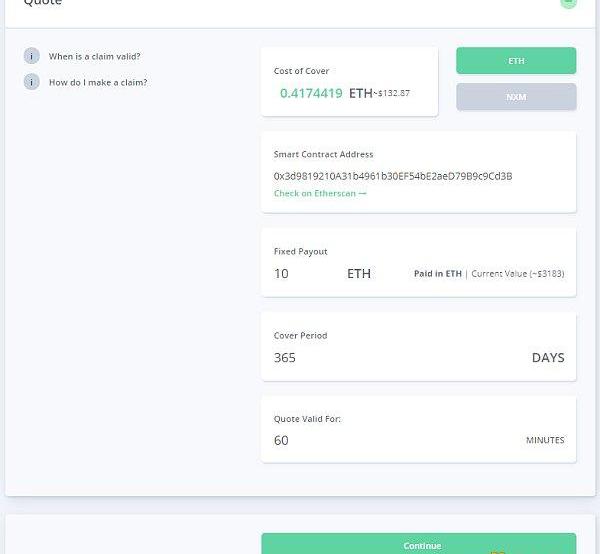Click the "Paid in ETH" label
Image resolution: width=600 pixels, height=554 pixels.
click(438, 273)
